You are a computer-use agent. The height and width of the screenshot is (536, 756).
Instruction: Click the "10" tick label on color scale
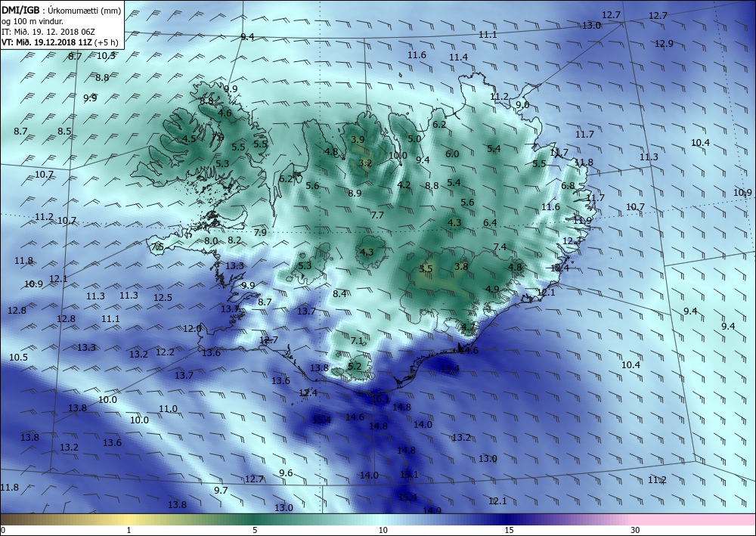click(x=383, y=530)
